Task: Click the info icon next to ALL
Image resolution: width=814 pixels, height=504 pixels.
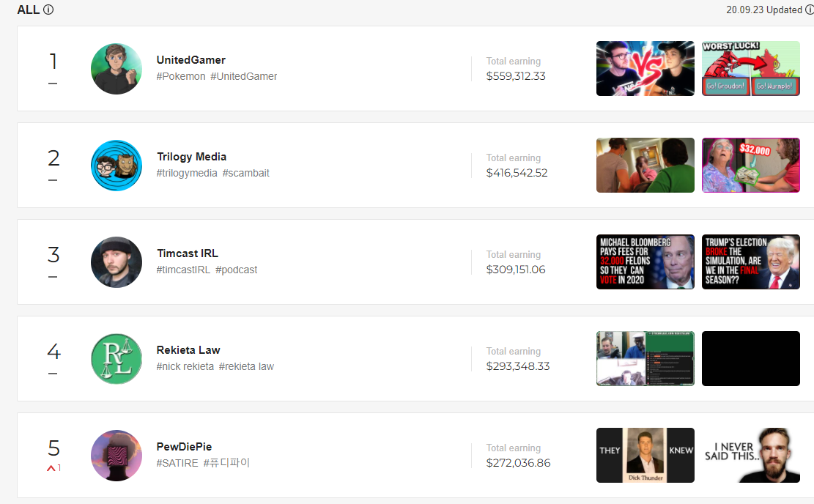Action: tap(48, 10)
